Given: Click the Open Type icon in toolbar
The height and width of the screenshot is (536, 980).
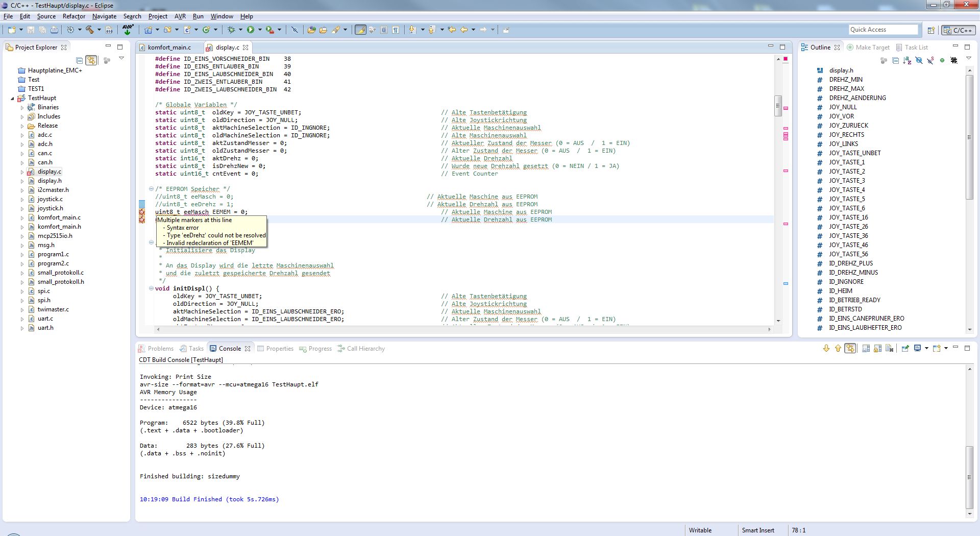Looking at the screenshot, I should tap(311, 30).
